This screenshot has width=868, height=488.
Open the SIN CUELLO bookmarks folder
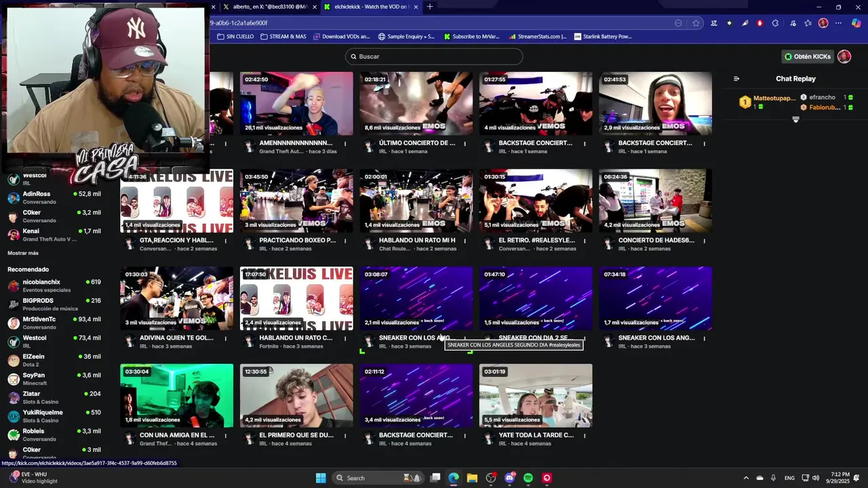tap(235, 37)
